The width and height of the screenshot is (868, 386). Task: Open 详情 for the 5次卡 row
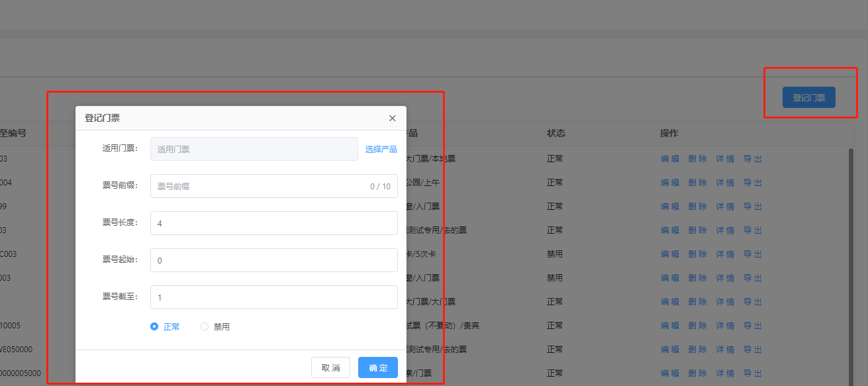click(x=725, y=254)
